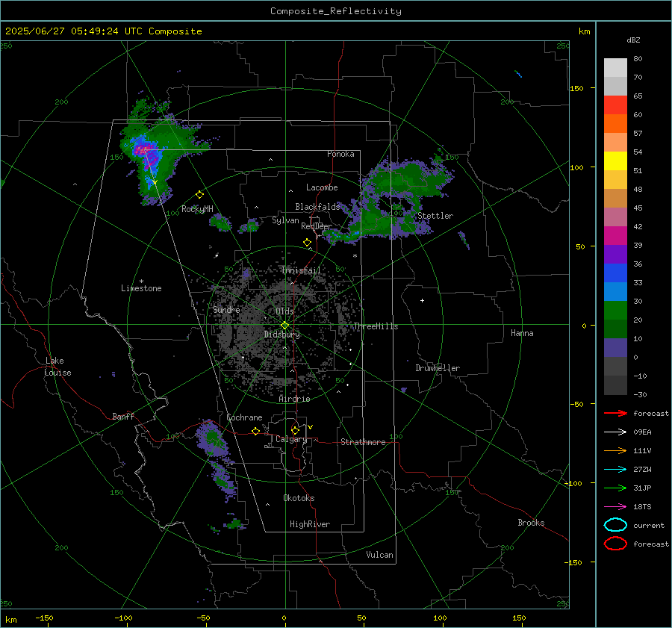Screen dimensions: 672x628
Task: Click the 42 dBZ pink color swatch
Action: tap(615, 217)
